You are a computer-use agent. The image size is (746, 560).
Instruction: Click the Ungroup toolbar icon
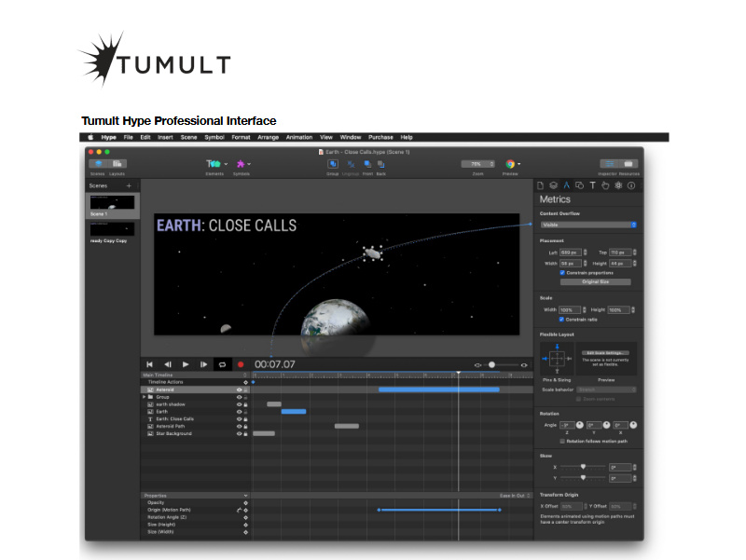click(352, 164)
